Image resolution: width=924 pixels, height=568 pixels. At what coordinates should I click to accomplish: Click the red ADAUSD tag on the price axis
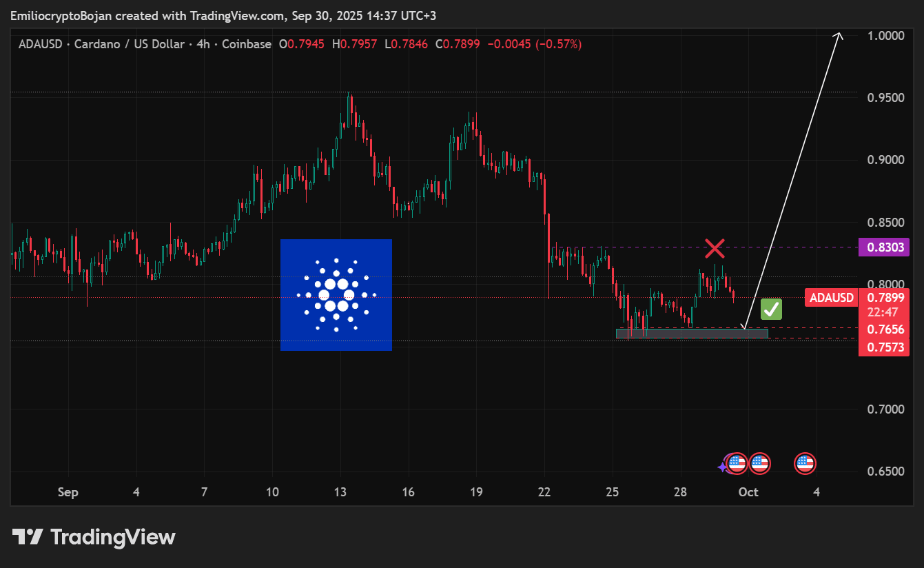pos(830,297)
